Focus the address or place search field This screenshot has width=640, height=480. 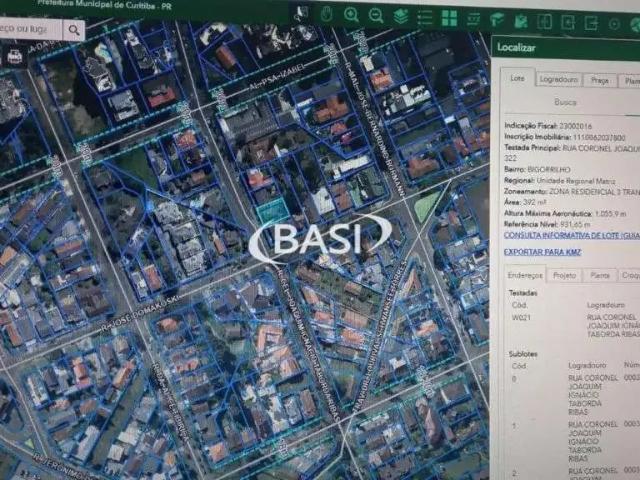(x=30, y=29)
